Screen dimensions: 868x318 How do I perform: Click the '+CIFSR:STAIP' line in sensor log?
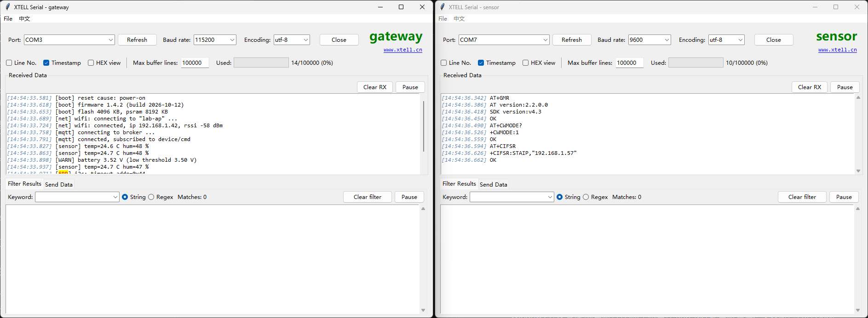point(509,153)
